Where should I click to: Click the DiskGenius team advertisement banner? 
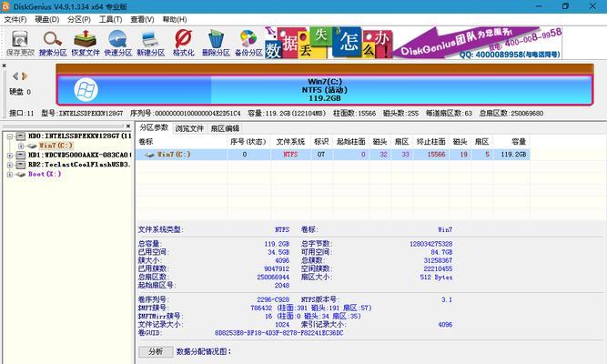pyautogui.click(x=413, y=43)
